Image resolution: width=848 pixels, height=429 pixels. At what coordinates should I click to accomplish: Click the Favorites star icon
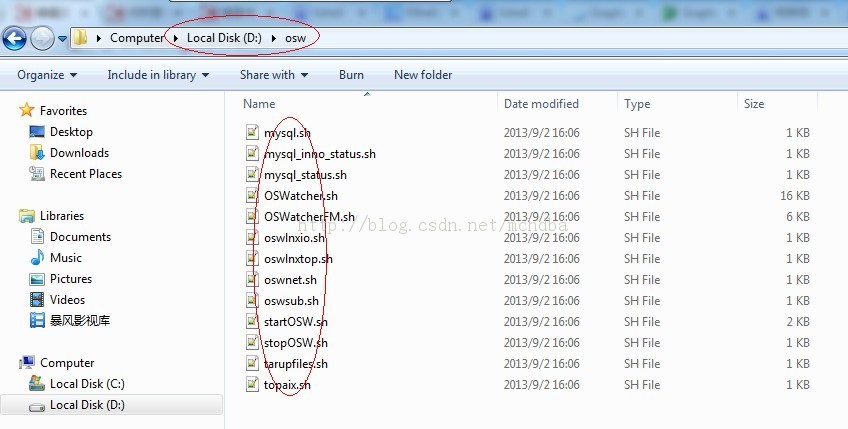pos(26,110)
